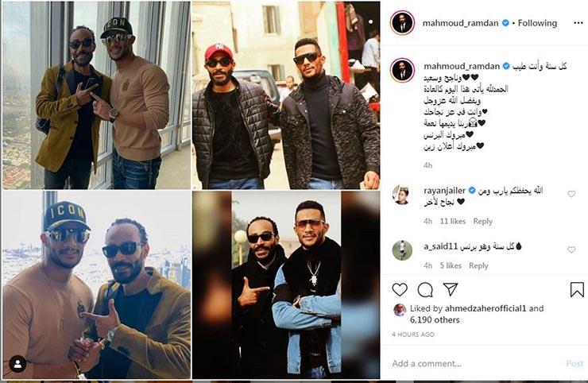588x383 pixels.
Task: View 11 likes on rayanjailer's comment
Action: point(453,222)
